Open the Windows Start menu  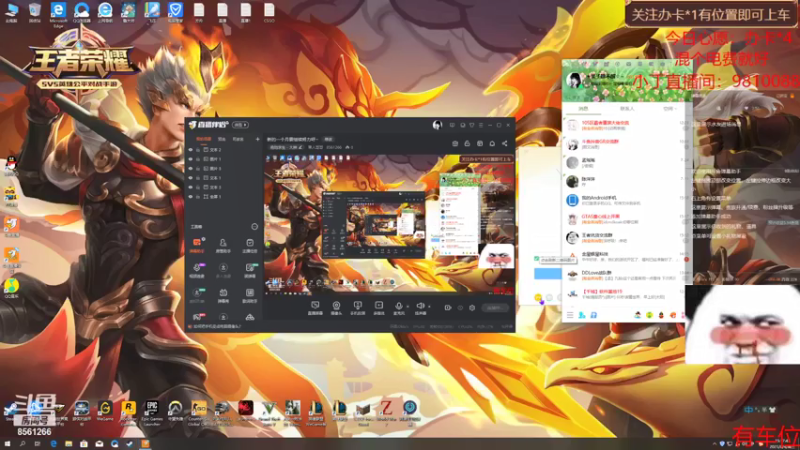pos(7,444)
